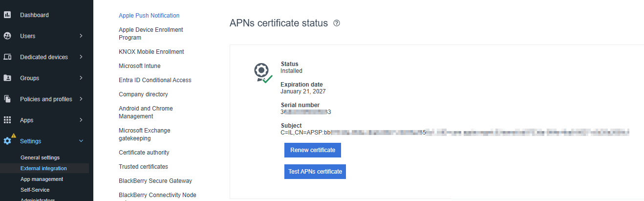Viewport: 644px width, 201px height.
Task: Open Microsoft Intune integration link
Action: click(140, 66)
